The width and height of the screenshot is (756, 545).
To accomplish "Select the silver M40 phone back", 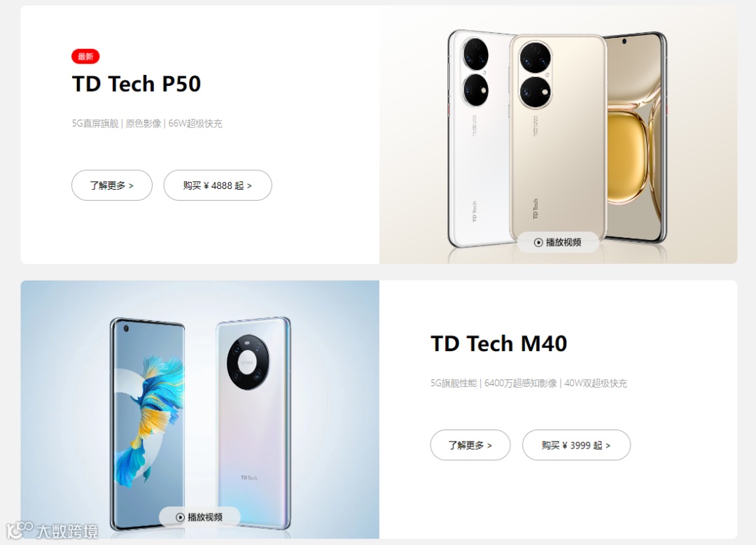I will tap(253, 423).
